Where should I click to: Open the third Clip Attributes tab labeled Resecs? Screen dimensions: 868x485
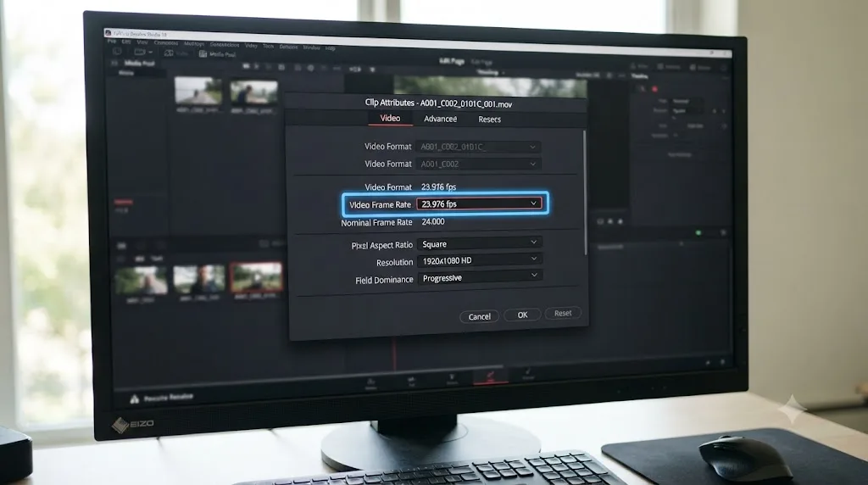tap(489, 120)
